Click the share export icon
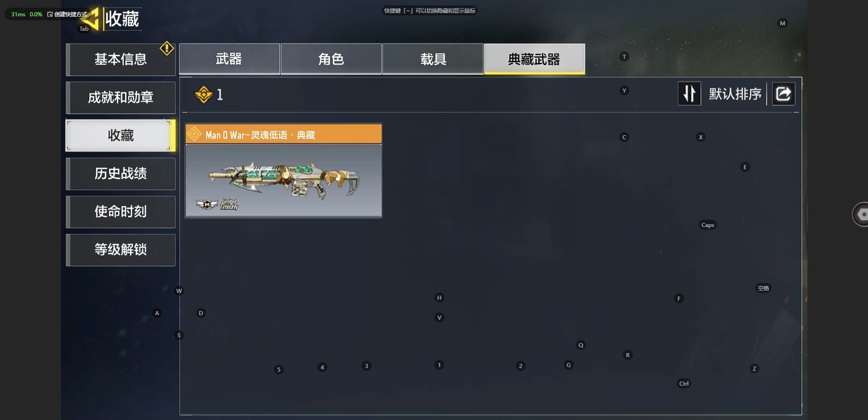 [783, 94]
